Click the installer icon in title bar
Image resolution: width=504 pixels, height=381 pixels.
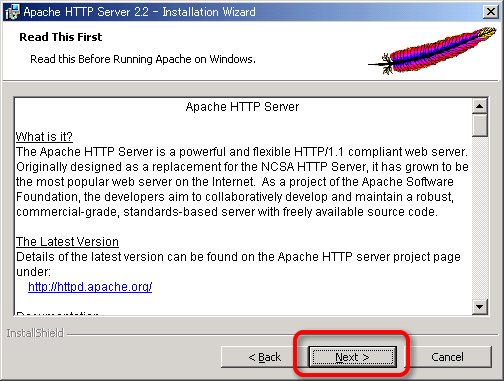[12, 12]
